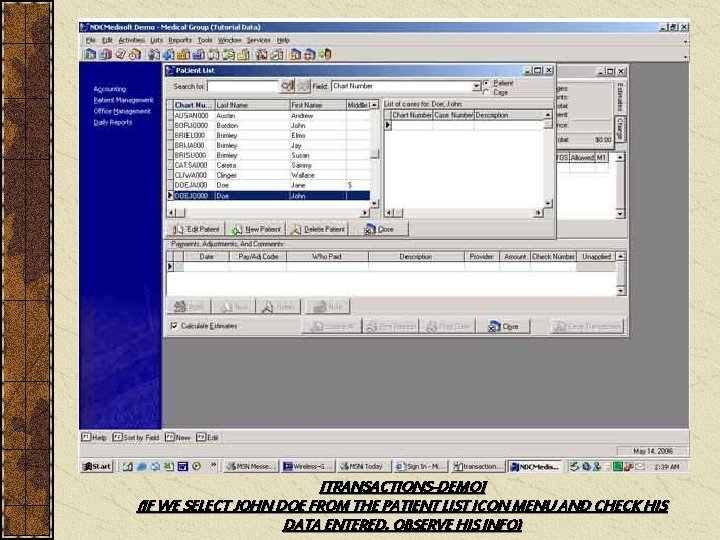This screenshot has width=720, height=540.
Task: Open the Tools menu
Action: click(x=205, y=40)
